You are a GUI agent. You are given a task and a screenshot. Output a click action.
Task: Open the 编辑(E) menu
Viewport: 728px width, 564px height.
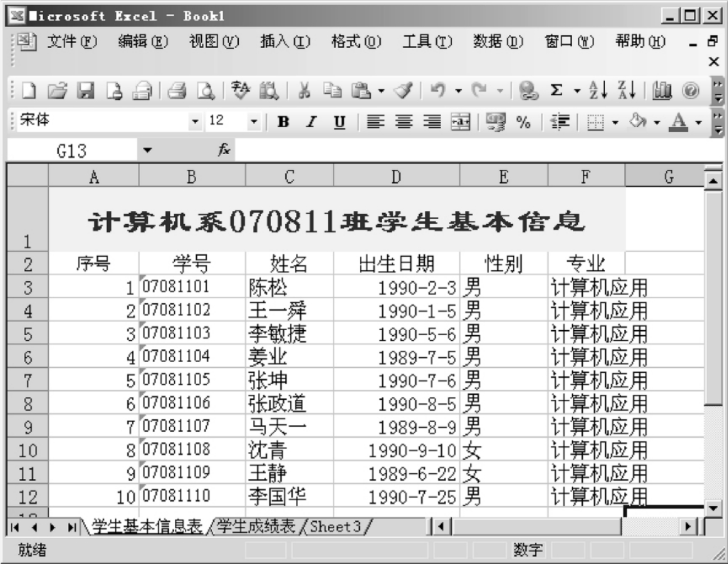[143, 41]
